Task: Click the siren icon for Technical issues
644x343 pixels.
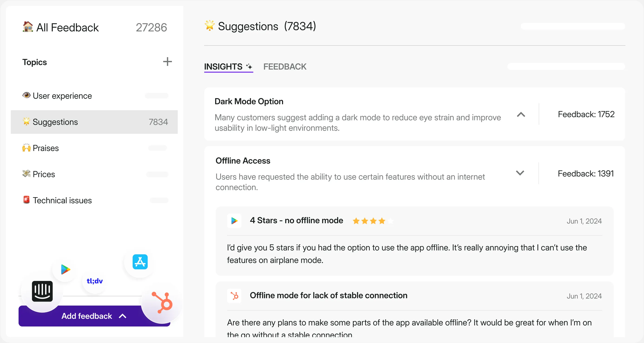Action: (26, 200)
